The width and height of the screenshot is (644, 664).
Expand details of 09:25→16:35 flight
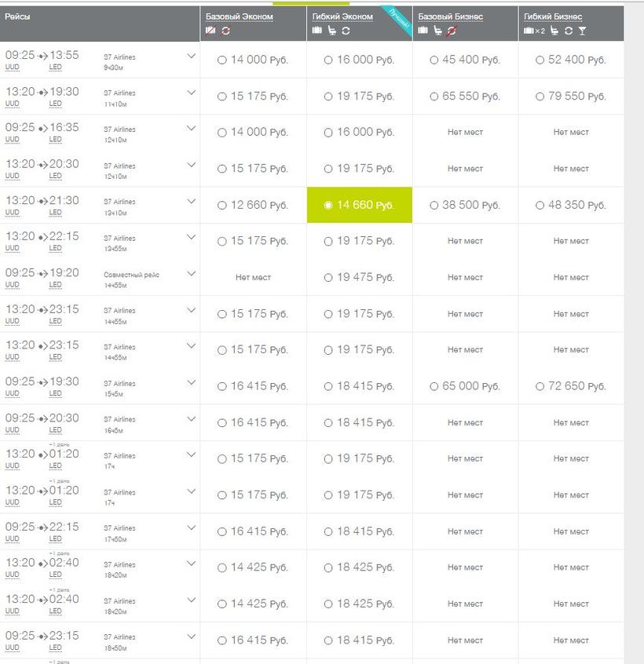tap(192, 128)
